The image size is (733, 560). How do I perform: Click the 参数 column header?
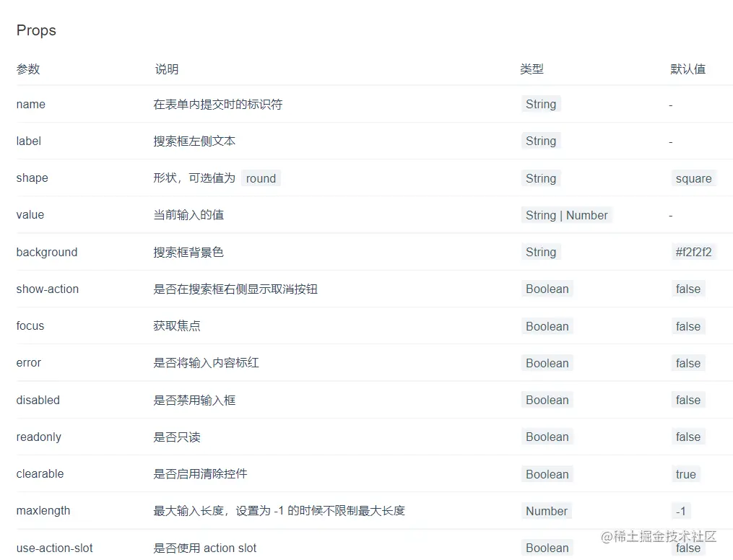coord(28,69)
